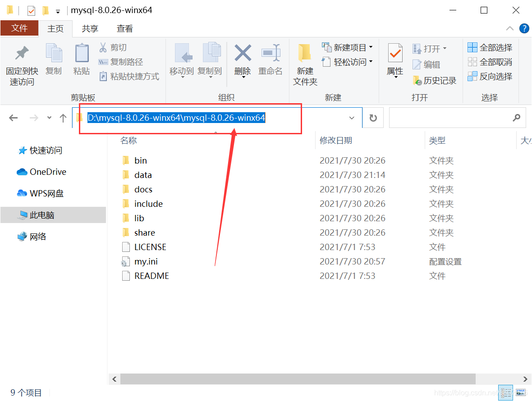Open the File (文件) tab
Image resolution: width=532 pixels, height=401 pixels.
point(19,28)
